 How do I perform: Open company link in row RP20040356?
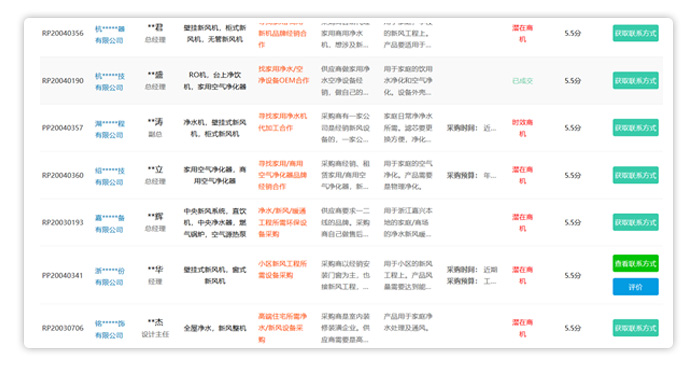pos(109,35)
